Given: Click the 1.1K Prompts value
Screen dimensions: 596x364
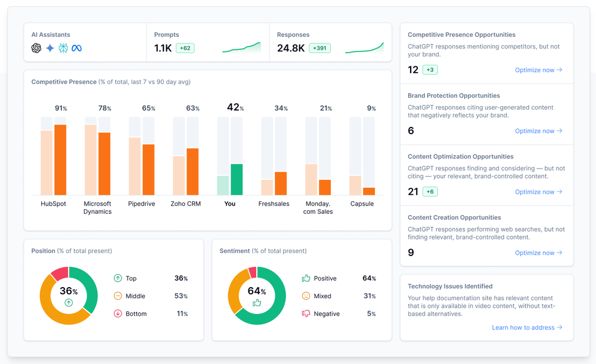Looking at the screenshot, I should pyautogui.click(x=163, y=48).
